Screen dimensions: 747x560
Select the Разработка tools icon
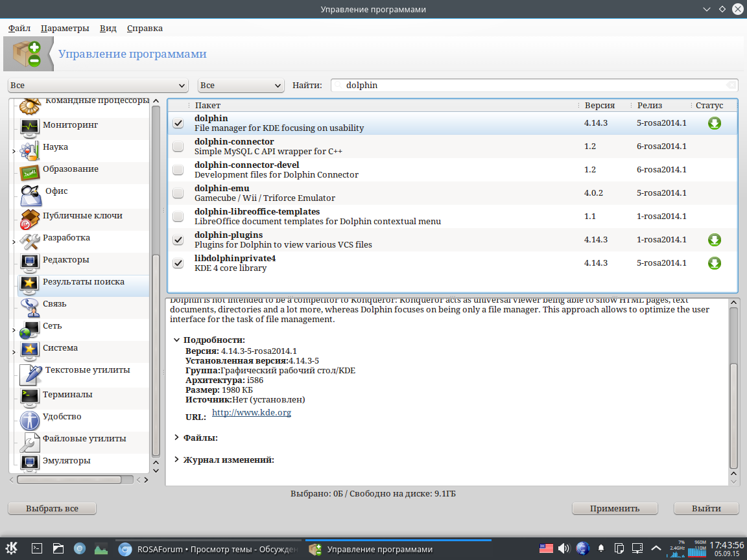30,241
